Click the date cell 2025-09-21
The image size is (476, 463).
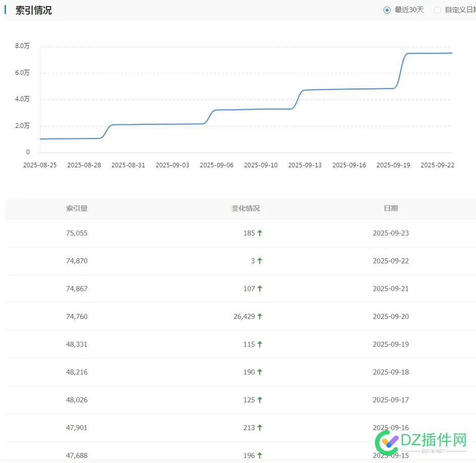[391, 289]
